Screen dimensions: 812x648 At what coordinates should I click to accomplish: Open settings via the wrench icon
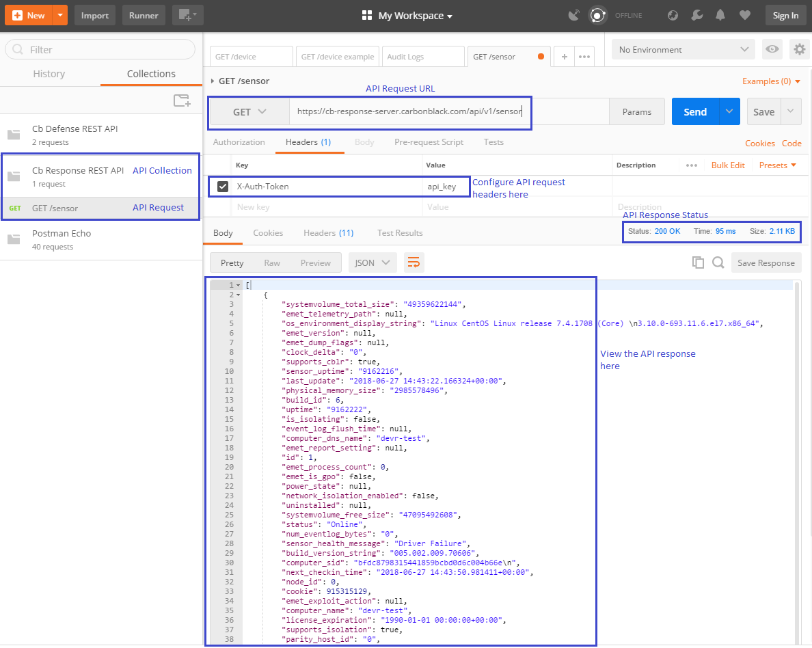696,15
